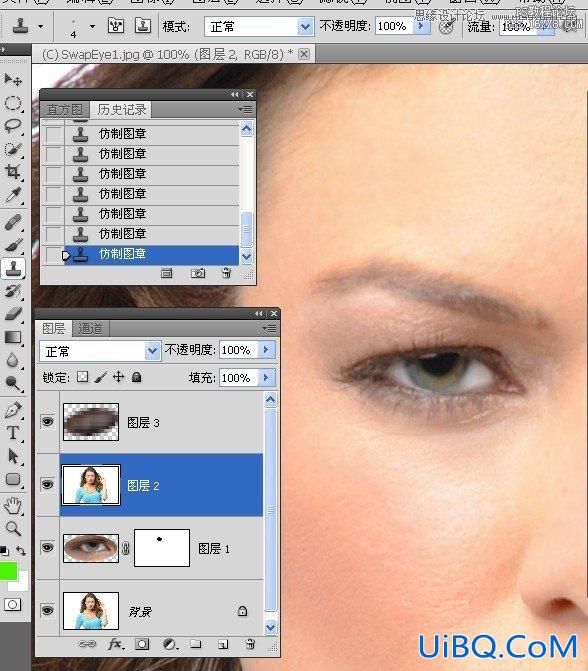
Task: Click the green foreground color swatch
Action: click(x=8, y=571)
